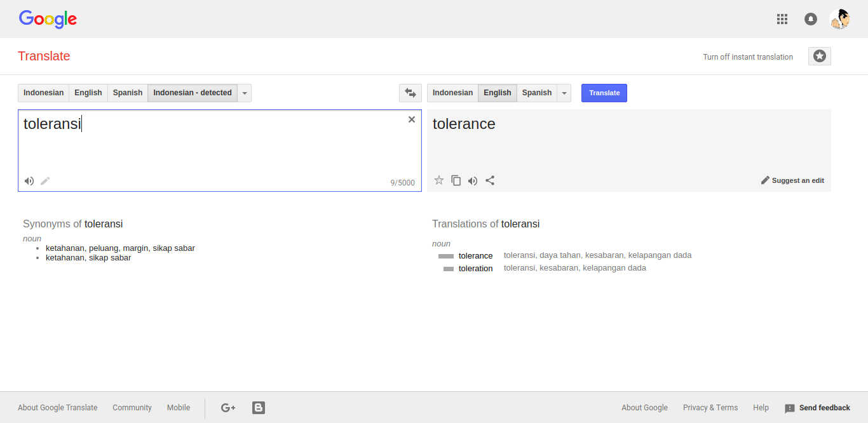Listen to the source text with the speaker icon
The height and width of the screenshot is (423, 868).
click(29, 180)
